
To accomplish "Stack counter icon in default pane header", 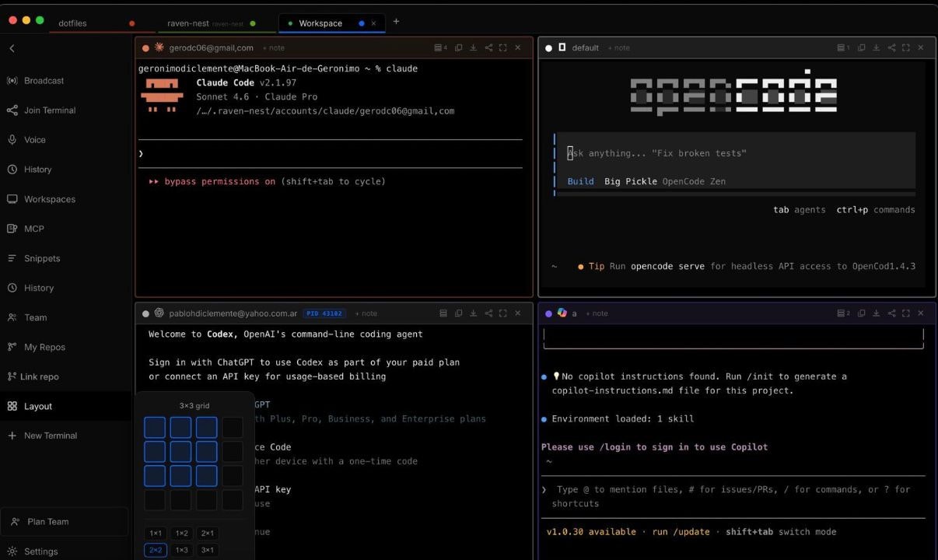I will [843, 47].
